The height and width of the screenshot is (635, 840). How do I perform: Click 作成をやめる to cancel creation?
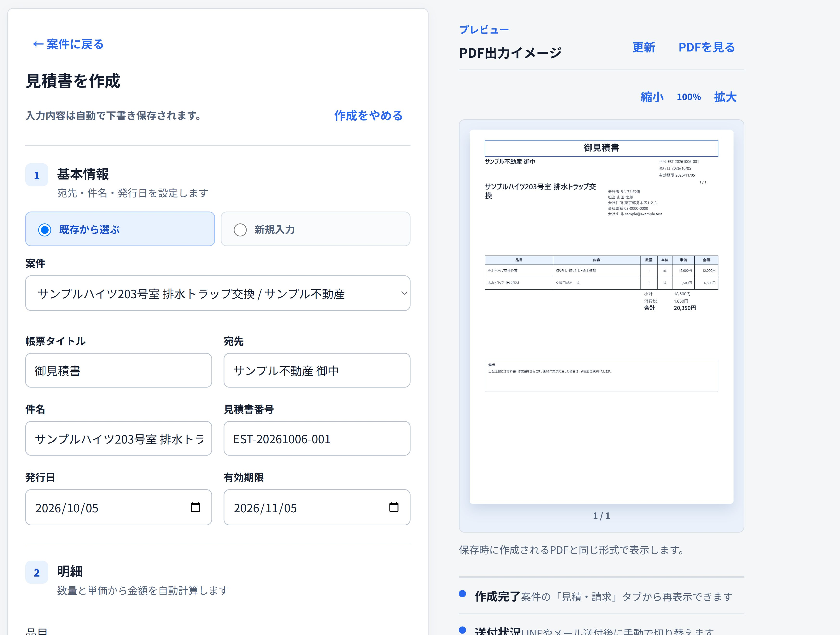coord(368,115)
